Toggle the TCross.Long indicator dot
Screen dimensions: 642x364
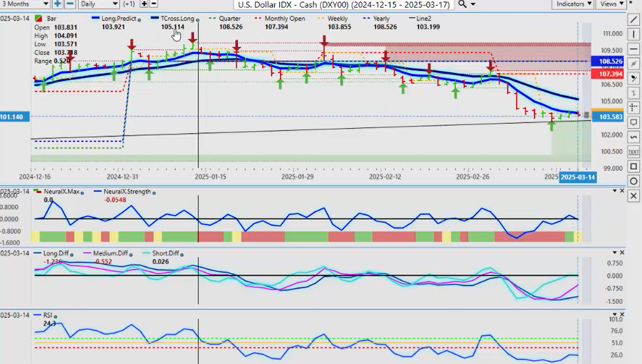(198, 19)
